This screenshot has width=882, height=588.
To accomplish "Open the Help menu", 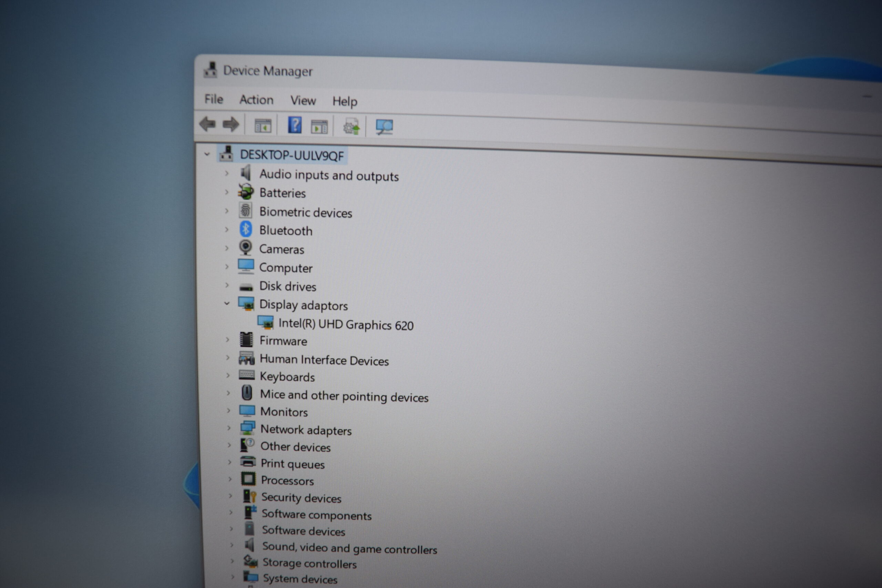I will coord(345,101).
